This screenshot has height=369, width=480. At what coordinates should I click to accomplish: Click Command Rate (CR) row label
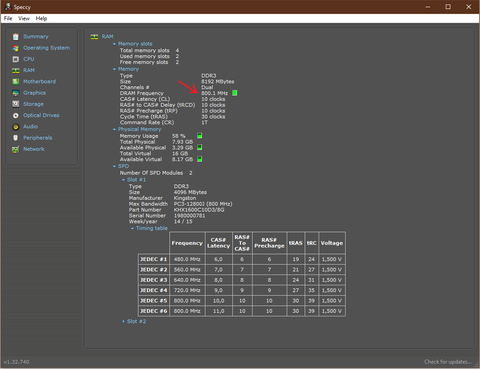pyautogui.click(x=147, y=122)
